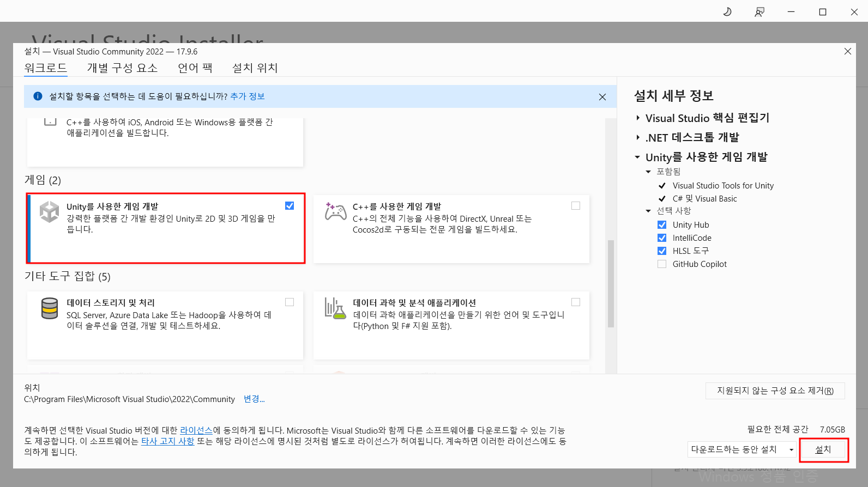Close the installation dialog with the X
The width and height of the screenshot is (868, 487).
[x=848, y=51]
